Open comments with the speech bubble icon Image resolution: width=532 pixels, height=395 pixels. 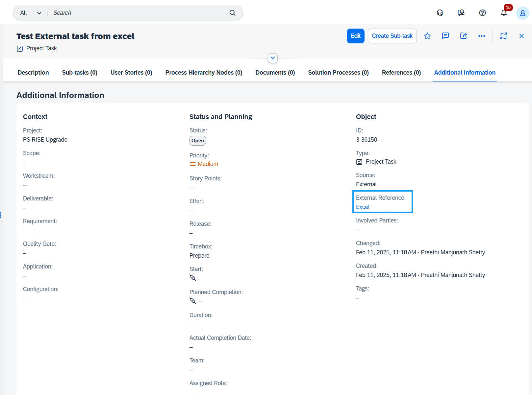(445, 36)
